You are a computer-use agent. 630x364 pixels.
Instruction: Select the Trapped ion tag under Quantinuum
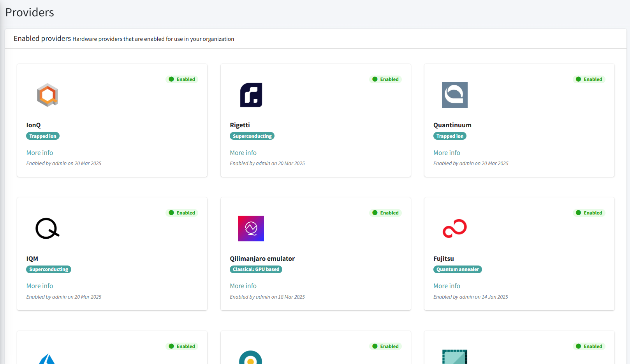(450, 136)
